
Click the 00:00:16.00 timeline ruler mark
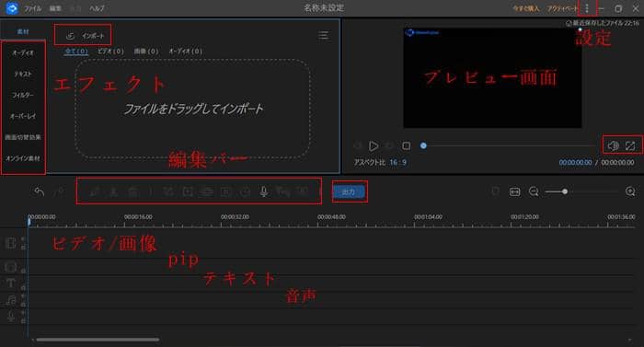point(138,216)
